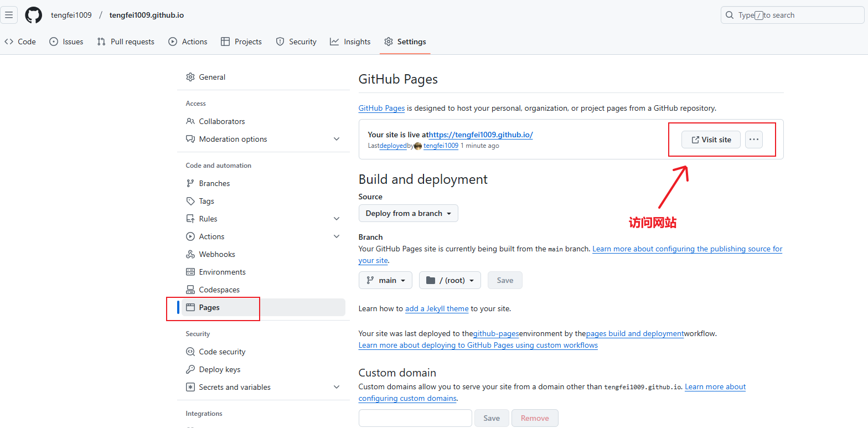The height and width of the screenshot is (428, 868).
Task: Click the Remove custom domain button
Action: [535, 418]
